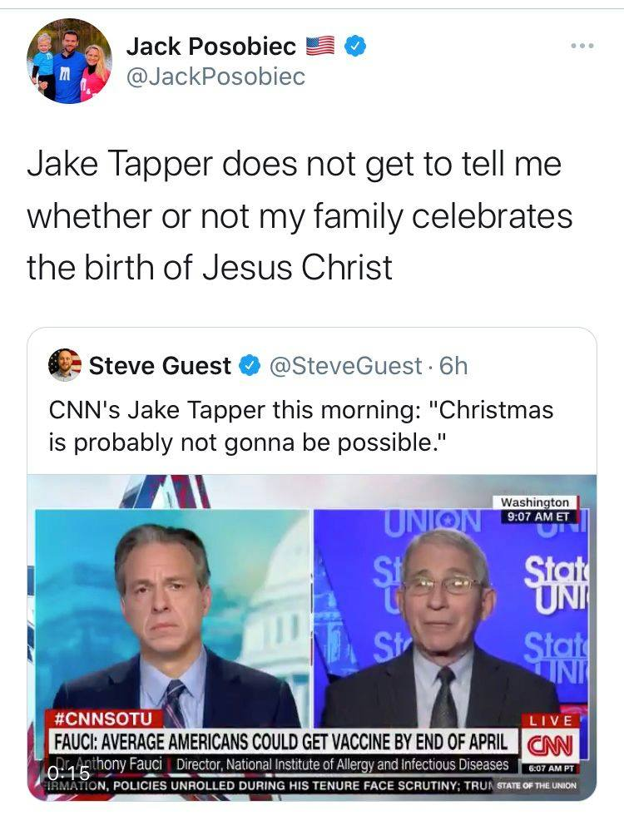Image resolution: width=624 pixels, height=840 pixels.
Task: Open the Jack Posobiec display name link
Action: (x=211, y=47)
